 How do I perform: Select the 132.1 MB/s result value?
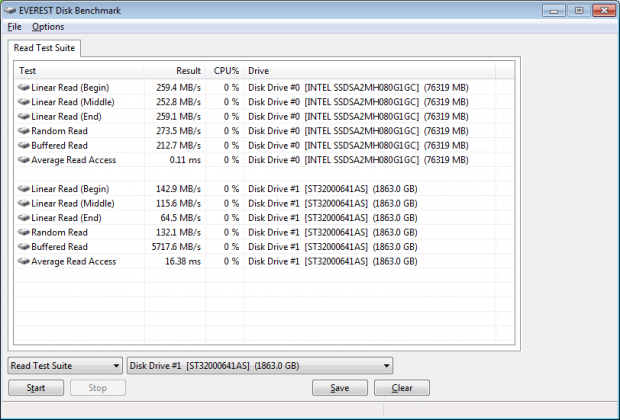pyautogui.click(x=178, y=232)
